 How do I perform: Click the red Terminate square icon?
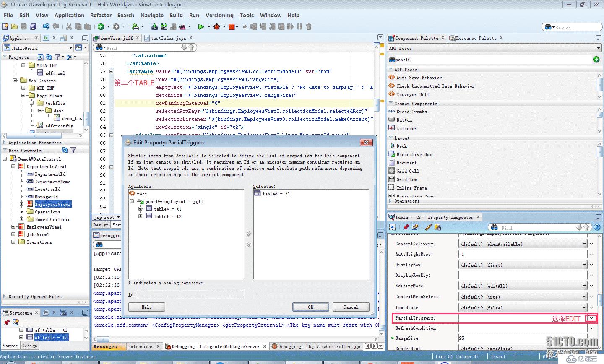pyautogui.click(x=232, y=26)
